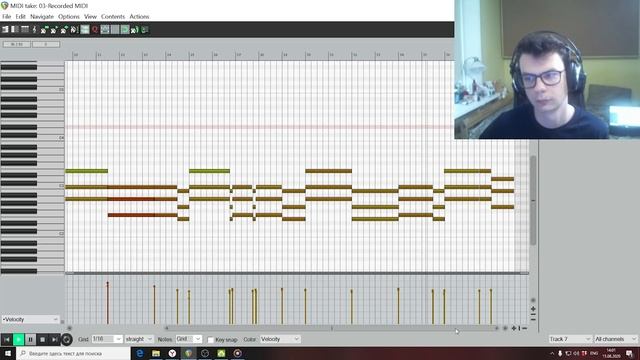Click the red Q quantize icon
This screenshot has width=640, height=360.
tap(95, 29)
